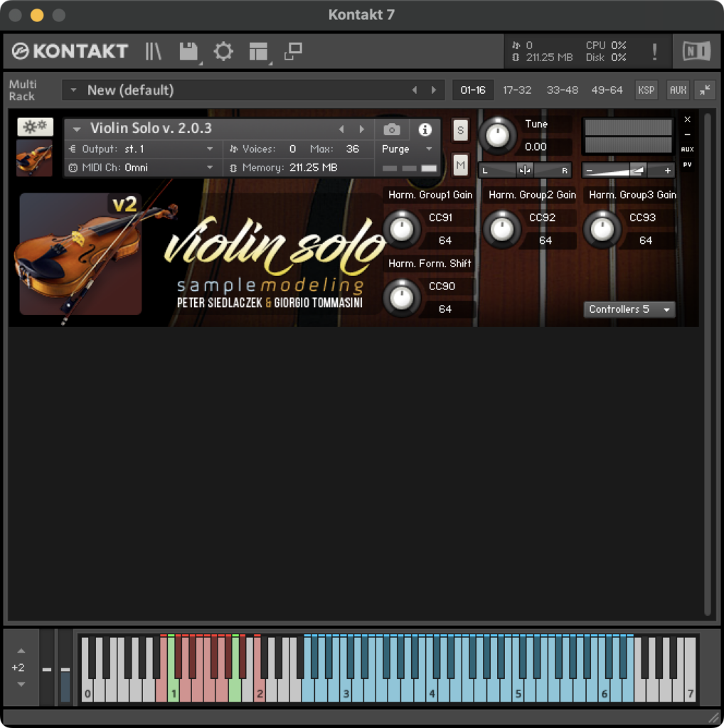Load next instrument with right arrow
Image resolution: width=724 pixels, height=728 pixels.
coord(362,129)
